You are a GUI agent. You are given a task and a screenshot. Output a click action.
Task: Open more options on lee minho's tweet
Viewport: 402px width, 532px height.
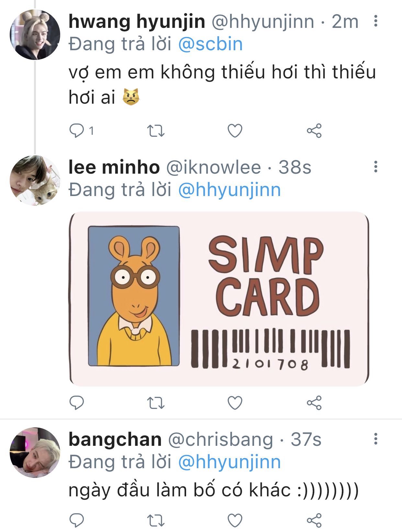click(x=375, y=167)
